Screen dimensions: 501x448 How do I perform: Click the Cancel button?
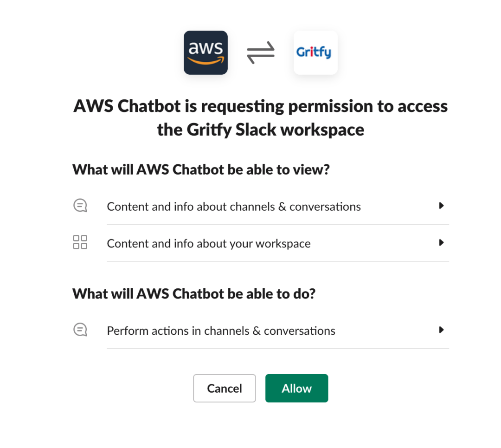(225, 388)
